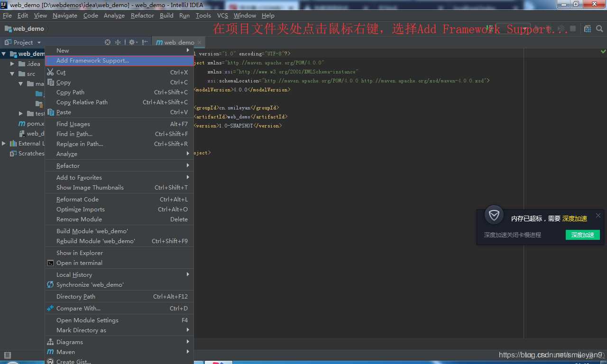The width and height of the screenshot is (607, 364).
Task: Click the Diagrams icon in the context menu
Action: click(x=50, y=342)
